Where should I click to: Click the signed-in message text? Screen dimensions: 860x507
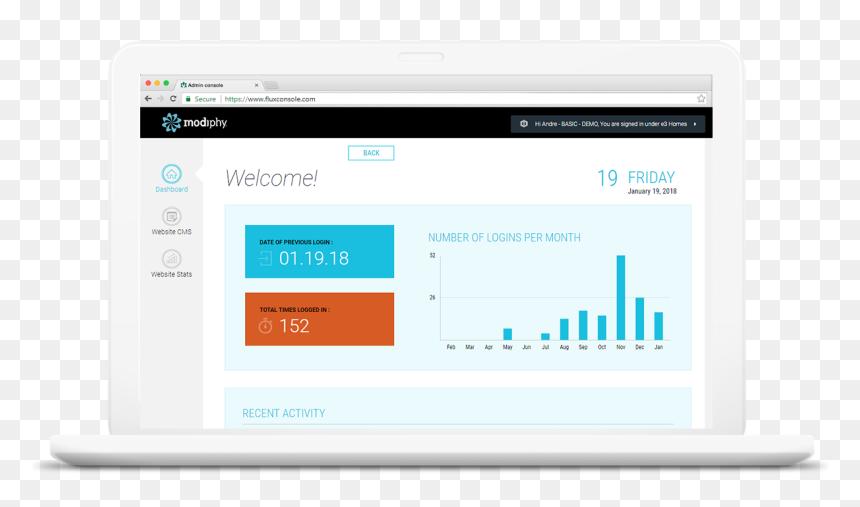[610, 124]
